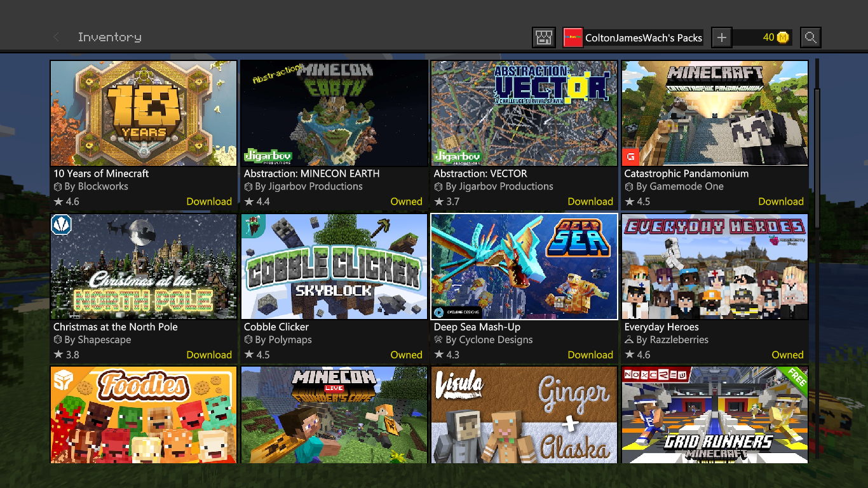Open the Catastrophic Pandamonium panda thumbnail
This screenshot has width=868, height=488.
(x=715, y=113)
